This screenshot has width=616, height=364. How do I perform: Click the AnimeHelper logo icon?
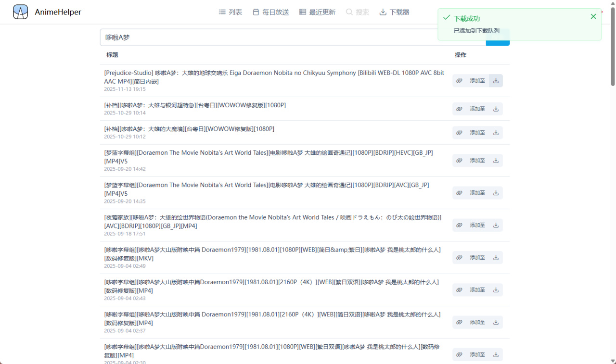tap(21, 12)
